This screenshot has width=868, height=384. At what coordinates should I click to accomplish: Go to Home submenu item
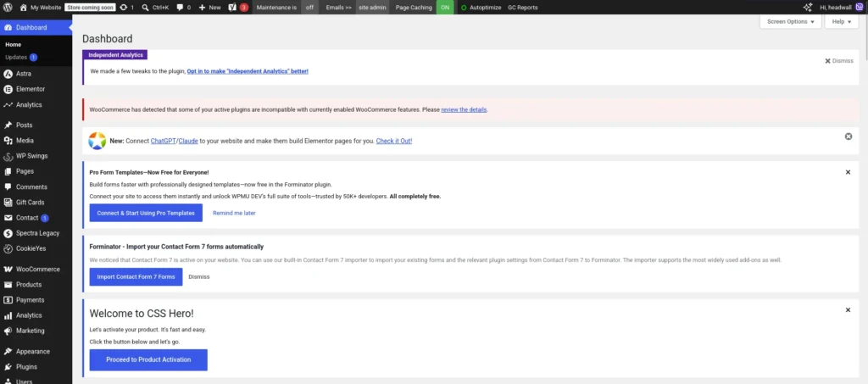pyautogui.click(x=14, y=45)
